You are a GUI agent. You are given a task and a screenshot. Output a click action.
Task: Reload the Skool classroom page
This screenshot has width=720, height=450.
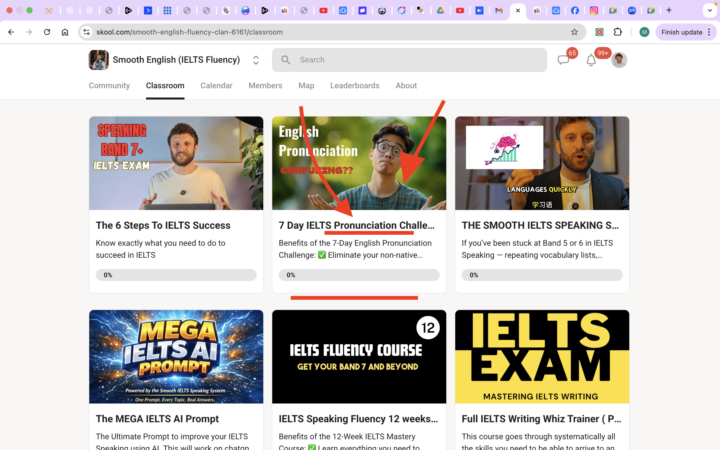[x=47, y=32]
